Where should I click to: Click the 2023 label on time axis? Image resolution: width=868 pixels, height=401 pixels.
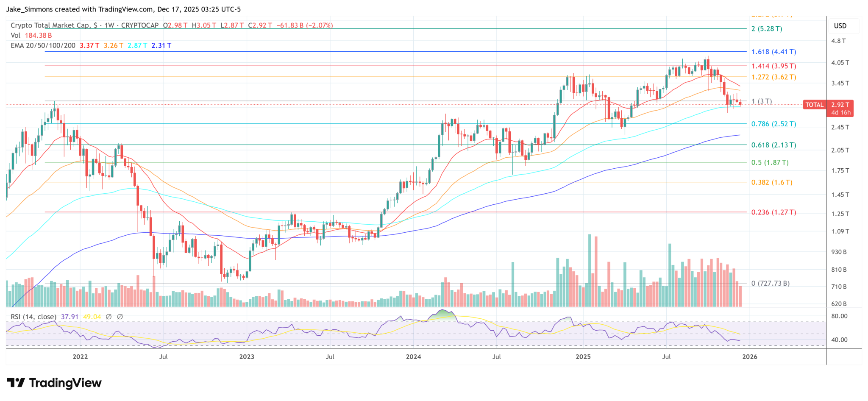(x=247, y=356)
